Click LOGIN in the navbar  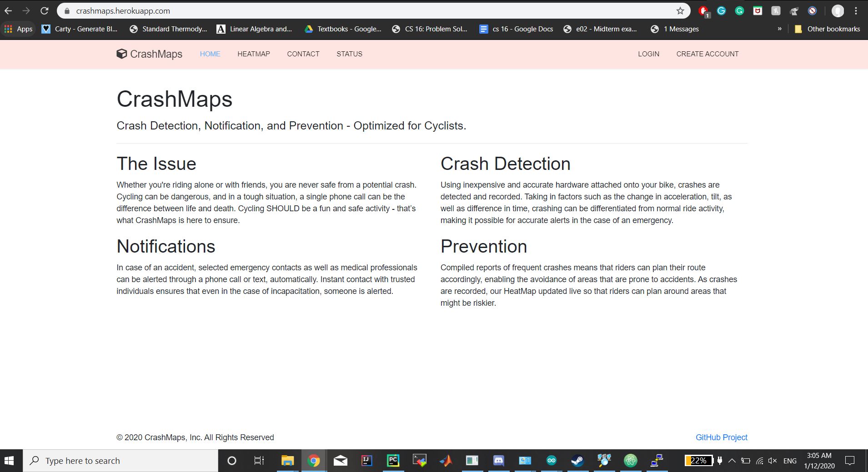tap(648, 54)
